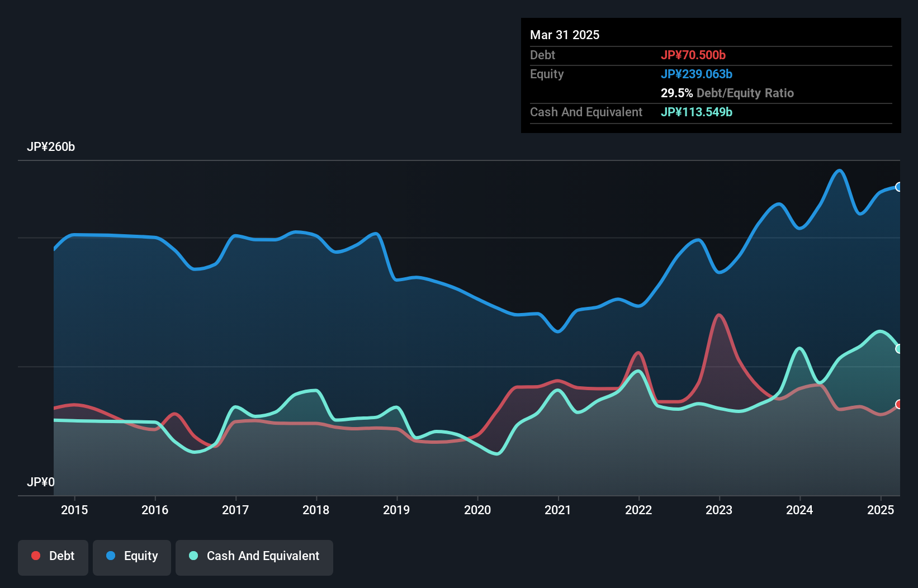Click the JP¥0 y-axis label
Viewport: 918px width, 588px height.
click(x=41, y=482)
